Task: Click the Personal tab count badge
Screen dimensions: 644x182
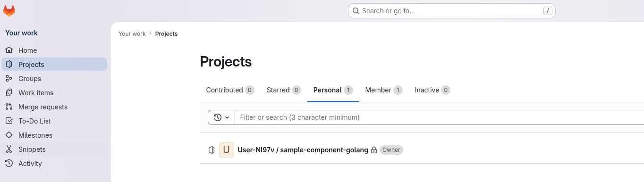Action: coord(348,90)
